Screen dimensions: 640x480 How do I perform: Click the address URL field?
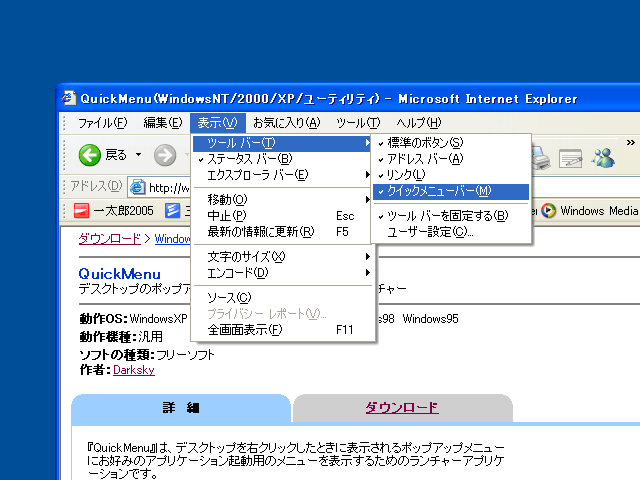click(168, 187)
